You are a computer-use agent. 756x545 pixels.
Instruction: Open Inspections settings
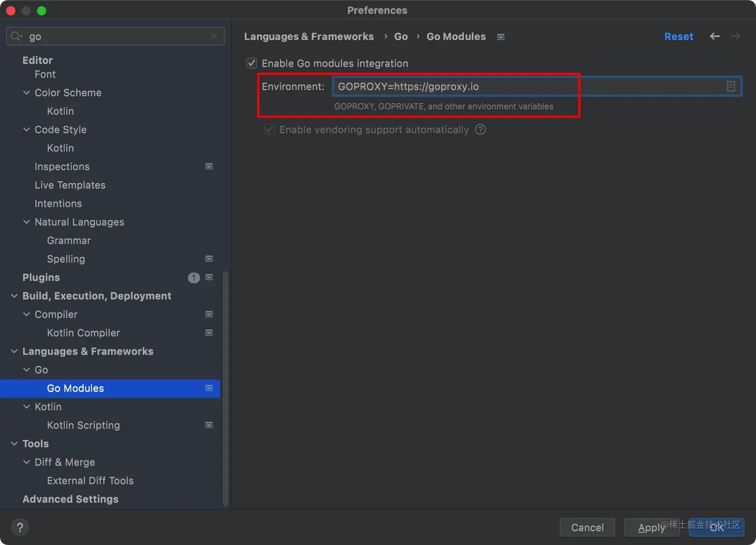click(62, 166)
